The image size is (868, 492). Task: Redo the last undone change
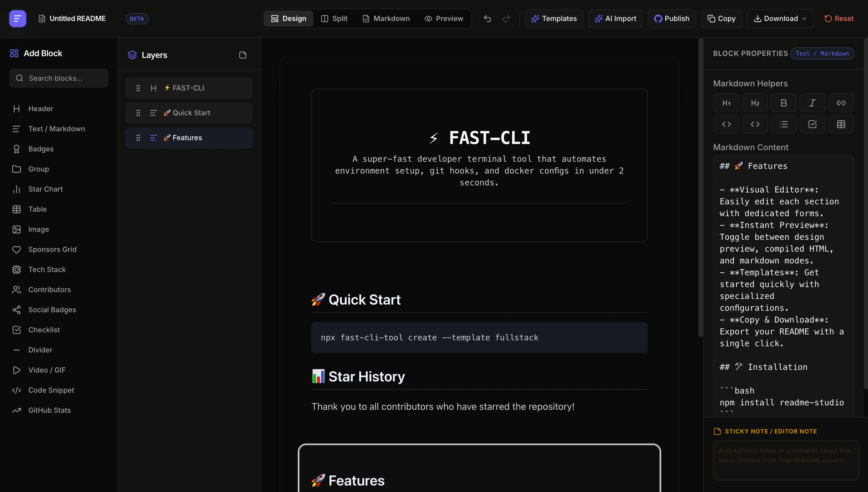coord(506,19)
